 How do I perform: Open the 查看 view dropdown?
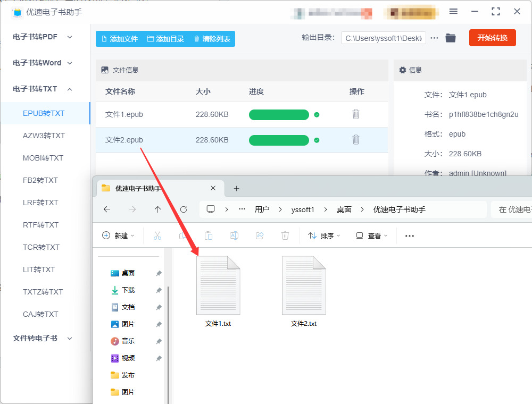click(371, 235)
